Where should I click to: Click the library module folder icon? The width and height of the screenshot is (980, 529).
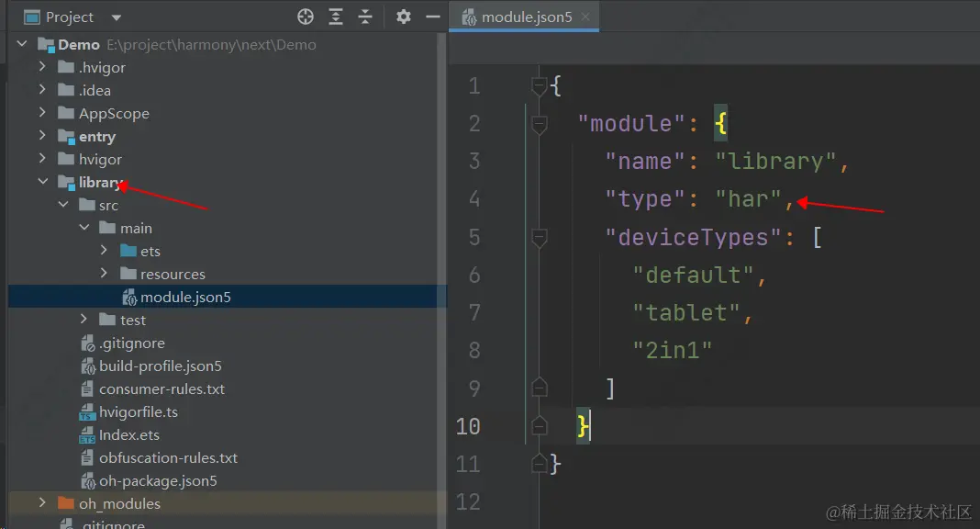coord(66,182)
